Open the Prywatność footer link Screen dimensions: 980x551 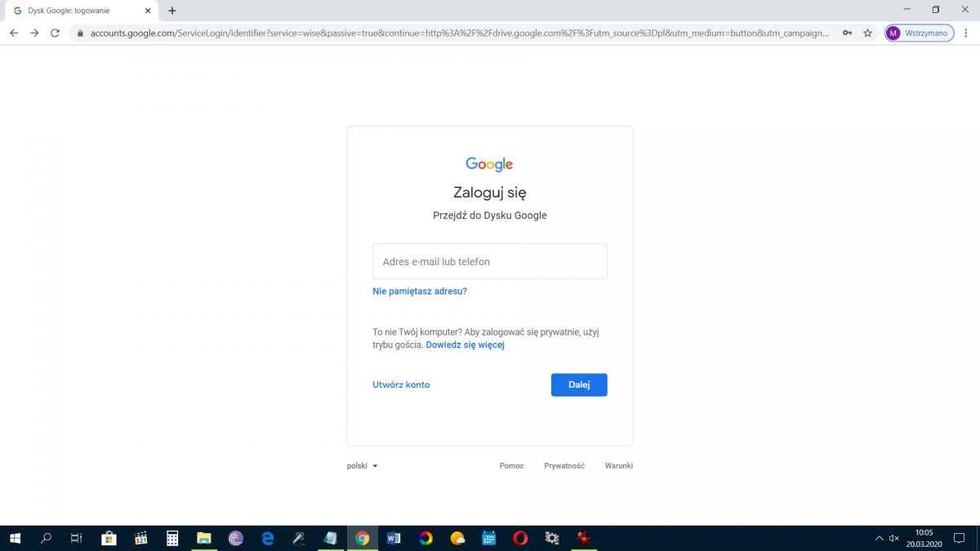coord(564,466)
